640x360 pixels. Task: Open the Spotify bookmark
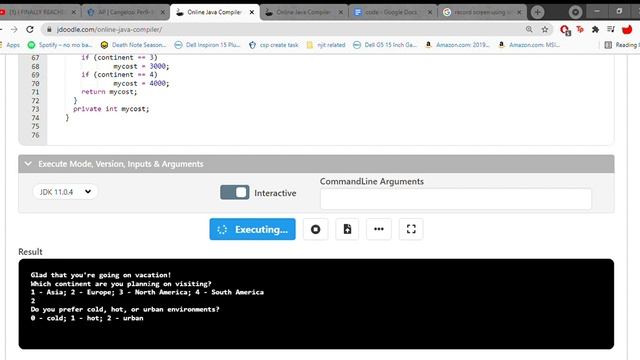60,45
